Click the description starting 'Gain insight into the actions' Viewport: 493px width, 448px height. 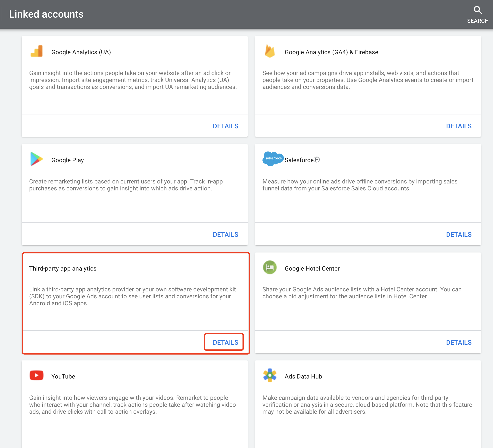point(133,80)
